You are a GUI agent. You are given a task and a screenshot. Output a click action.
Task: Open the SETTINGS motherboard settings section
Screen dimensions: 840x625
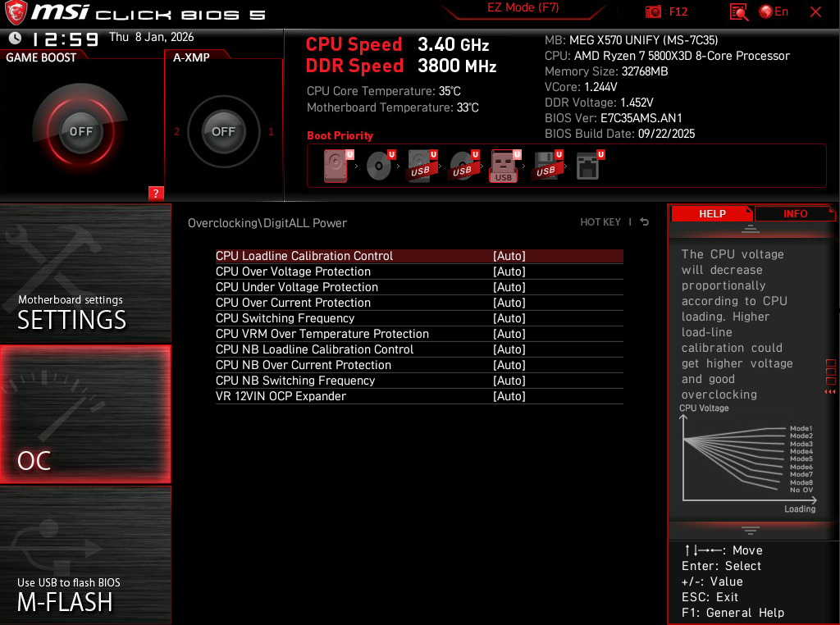[x=85, y=273]
